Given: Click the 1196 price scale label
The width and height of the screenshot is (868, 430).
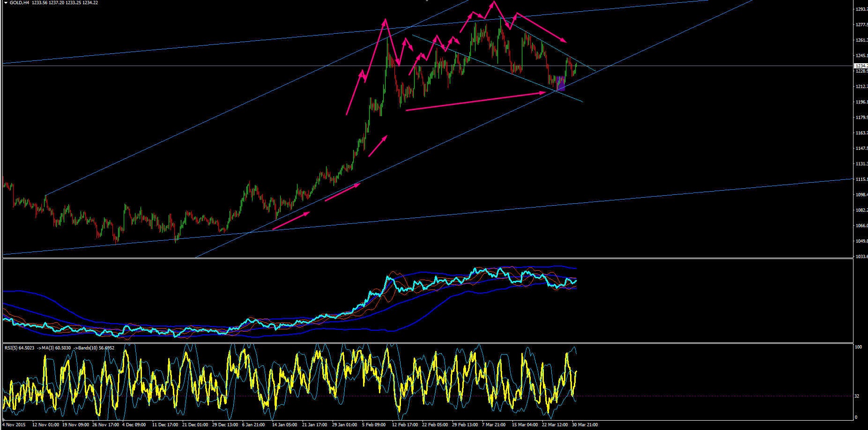Looking at the screenshot, I should tap(861, 102).
